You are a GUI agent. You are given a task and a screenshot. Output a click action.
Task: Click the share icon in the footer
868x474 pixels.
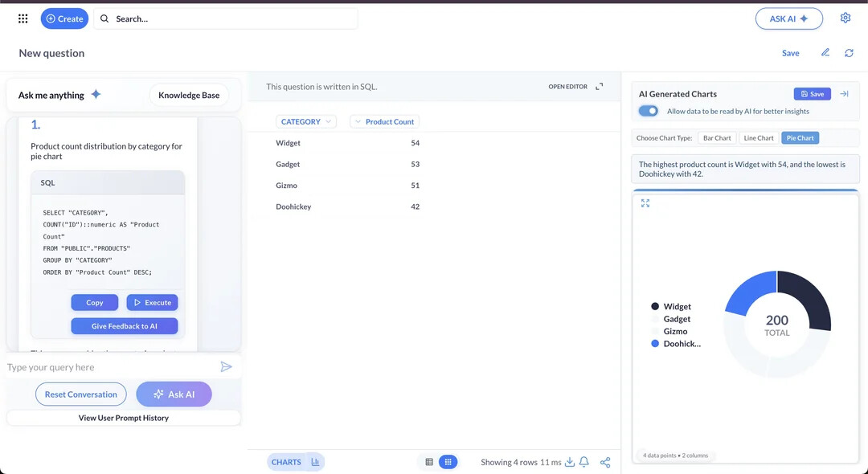605,462
